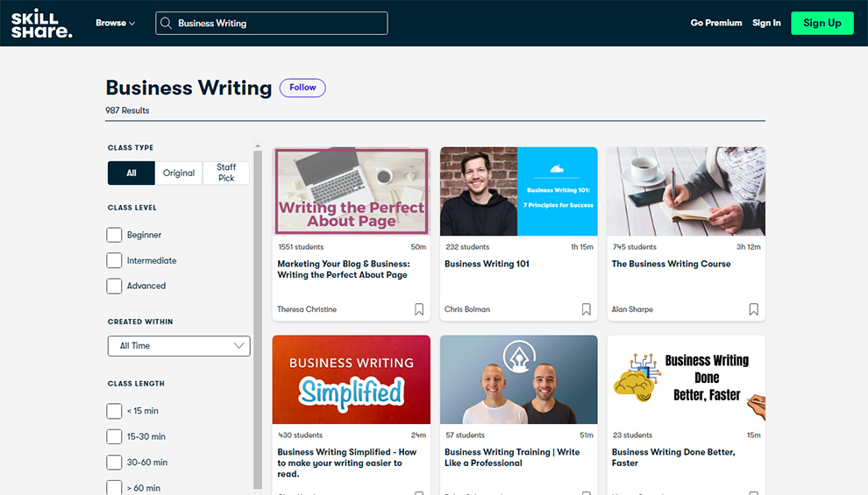Screen dimensions: 868x495
Task: Bookmark the Business Writing 101 class
Action: tap(587, 309)
